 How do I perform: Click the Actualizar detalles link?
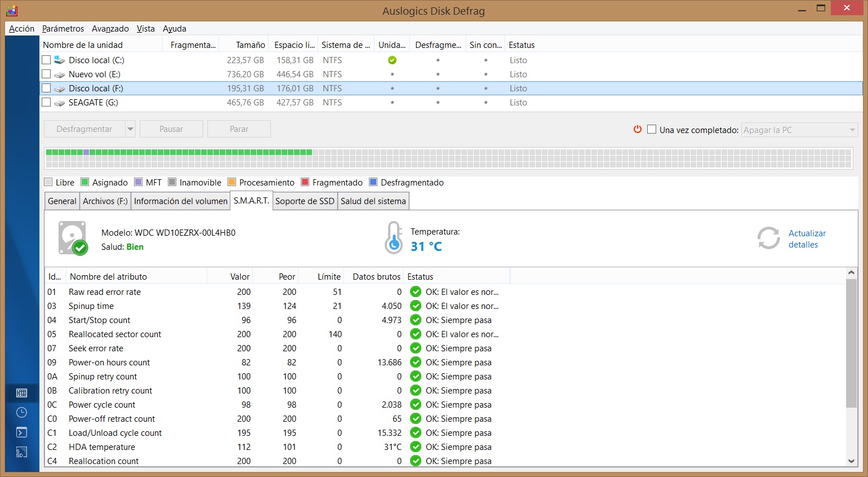click(807, 239)
